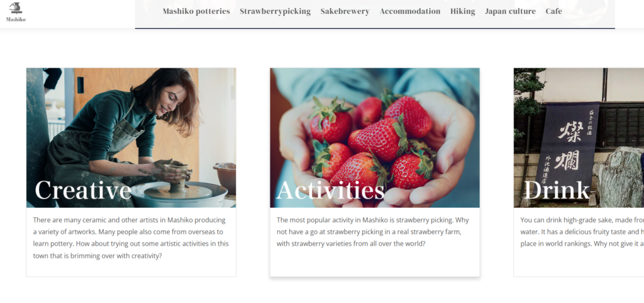Select the Activities heading text

coord(331,190)
